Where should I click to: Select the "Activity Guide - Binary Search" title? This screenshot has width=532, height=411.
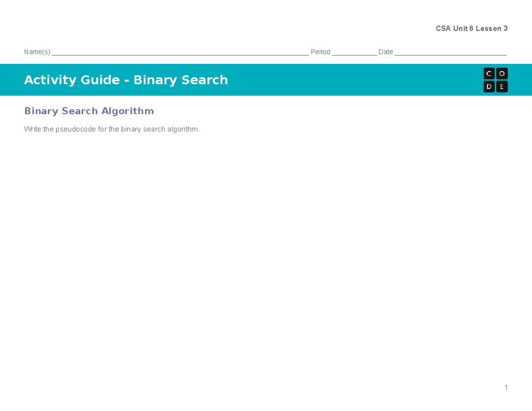pos(126,80)
